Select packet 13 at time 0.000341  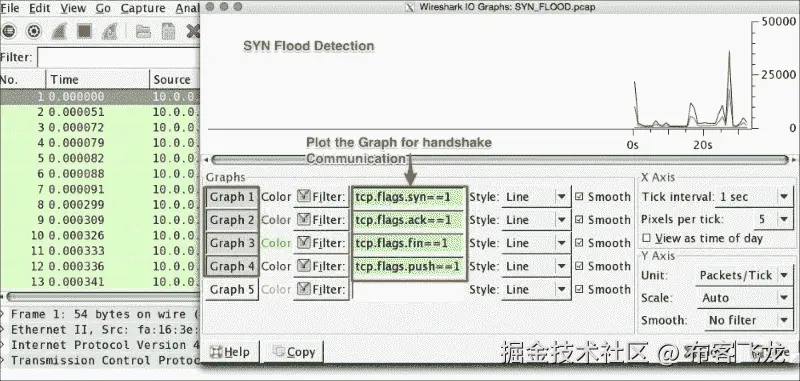[x=99, y=282]
